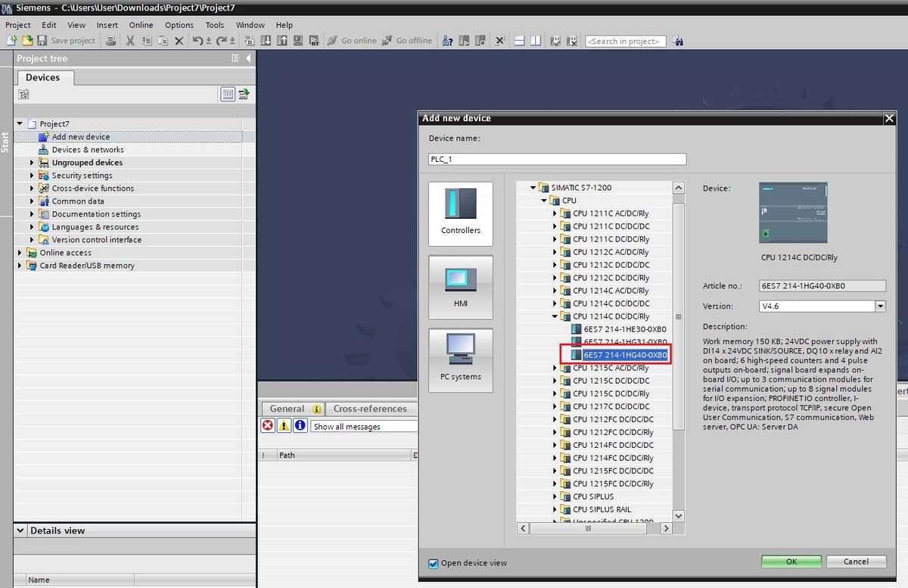Split editor space vertically icon

(536, 41)
